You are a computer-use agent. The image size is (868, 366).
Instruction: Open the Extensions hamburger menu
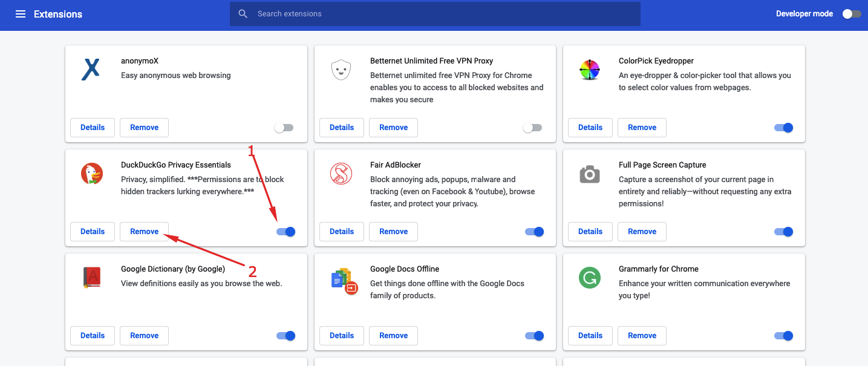(20, 13)
